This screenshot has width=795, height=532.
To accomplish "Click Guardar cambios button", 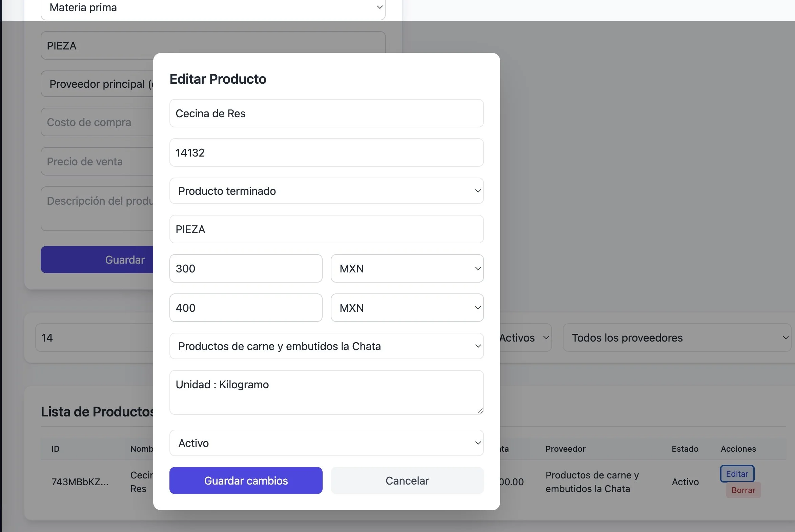I will (246, 480).
